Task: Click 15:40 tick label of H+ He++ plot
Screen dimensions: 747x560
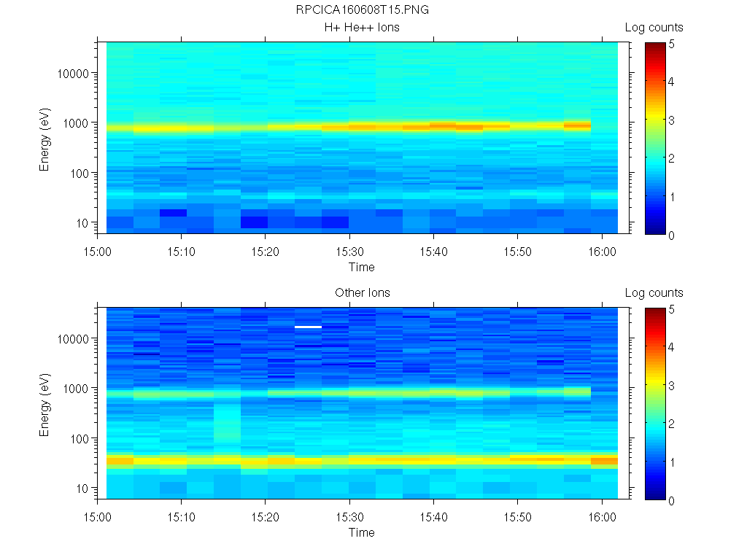Action: pyautogui.click(x=433, y=252)
